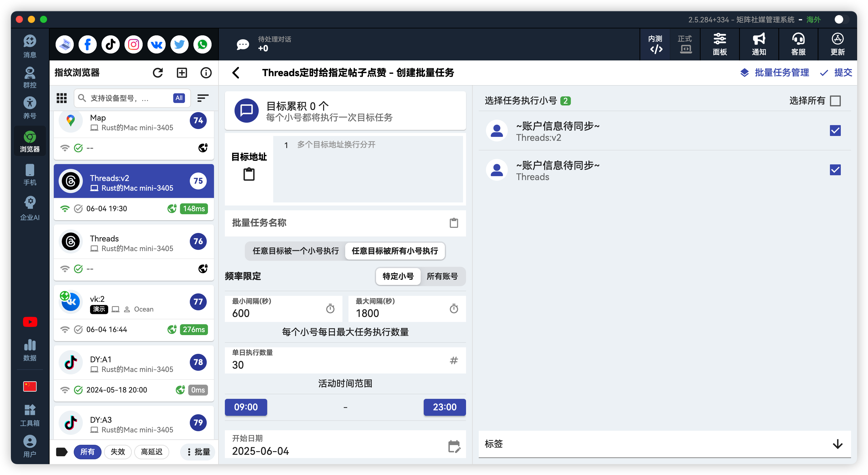868x475 pixels.
Task: Open the 用户 user section
Action: [x=30, y=446]
